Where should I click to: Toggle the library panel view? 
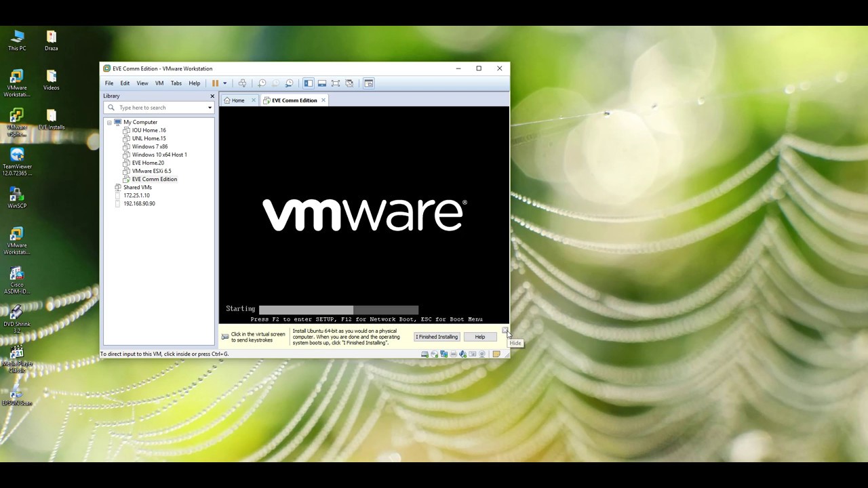click(x=309, y=83)
